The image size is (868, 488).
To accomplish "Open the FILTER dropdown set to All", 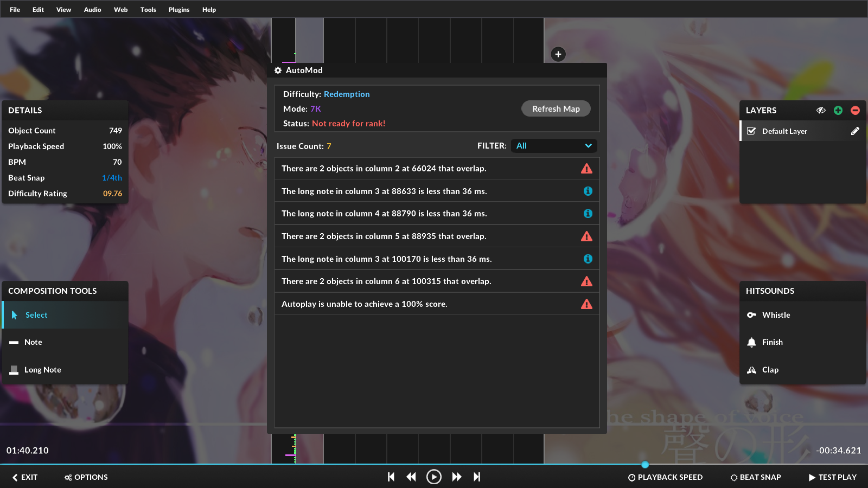I will tap(554, 146).
